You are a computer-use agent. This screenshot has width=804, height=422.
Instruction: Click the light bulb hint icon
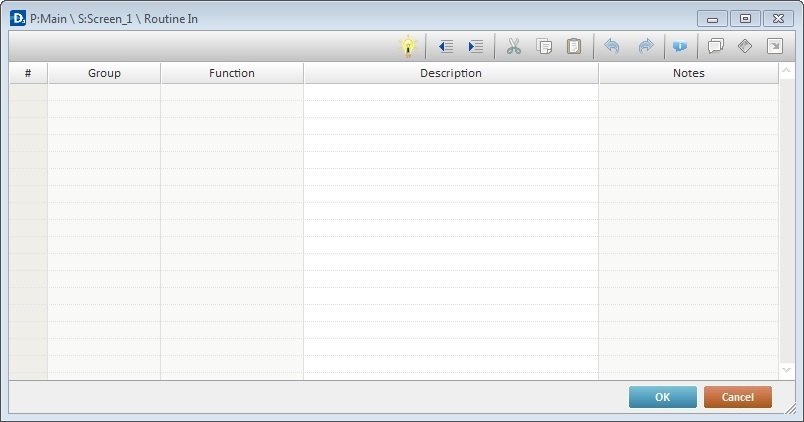(x=408, y=46)
